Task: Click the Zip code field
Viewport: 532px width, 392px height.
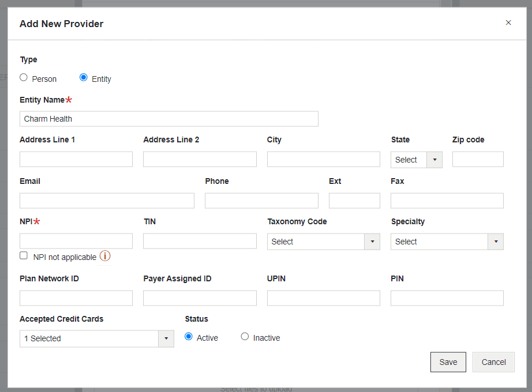Action: point(478,159)
